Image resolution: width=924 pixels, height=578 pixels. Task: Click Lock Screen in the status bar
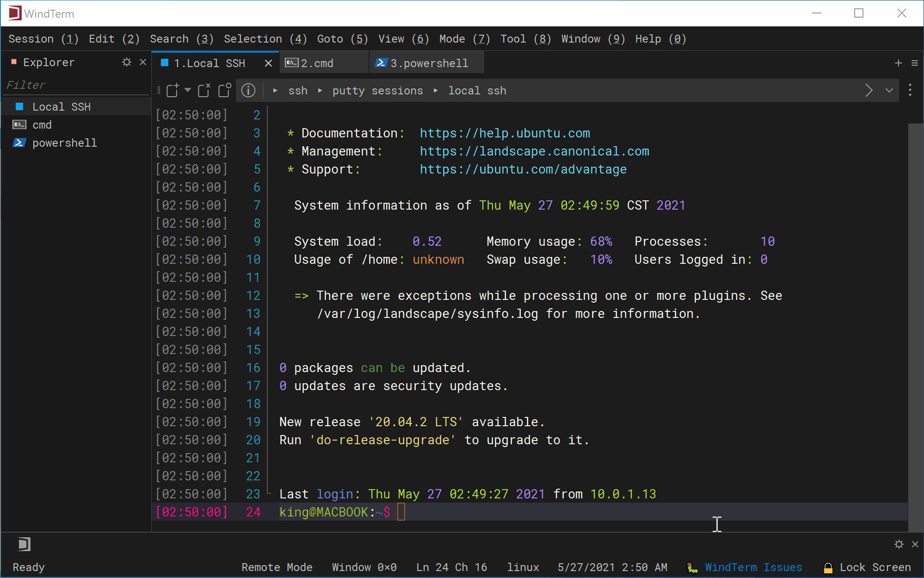tap(875, 567)
